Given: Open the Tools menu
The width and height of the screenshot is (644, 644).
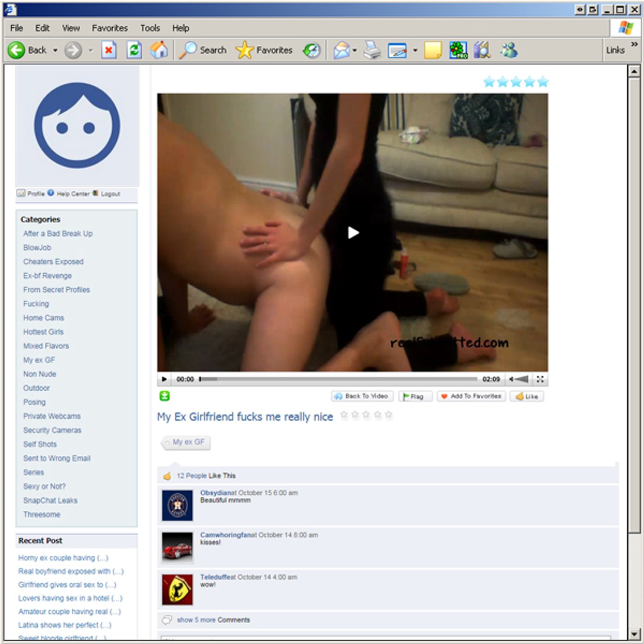Looking at the screenshot, I should coord(150,28).
